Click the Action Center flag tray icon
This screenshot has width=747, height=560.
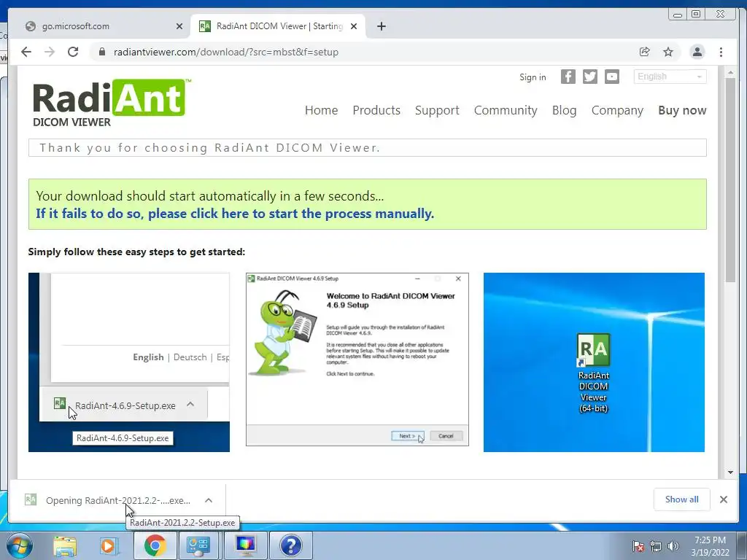[638, 546]
